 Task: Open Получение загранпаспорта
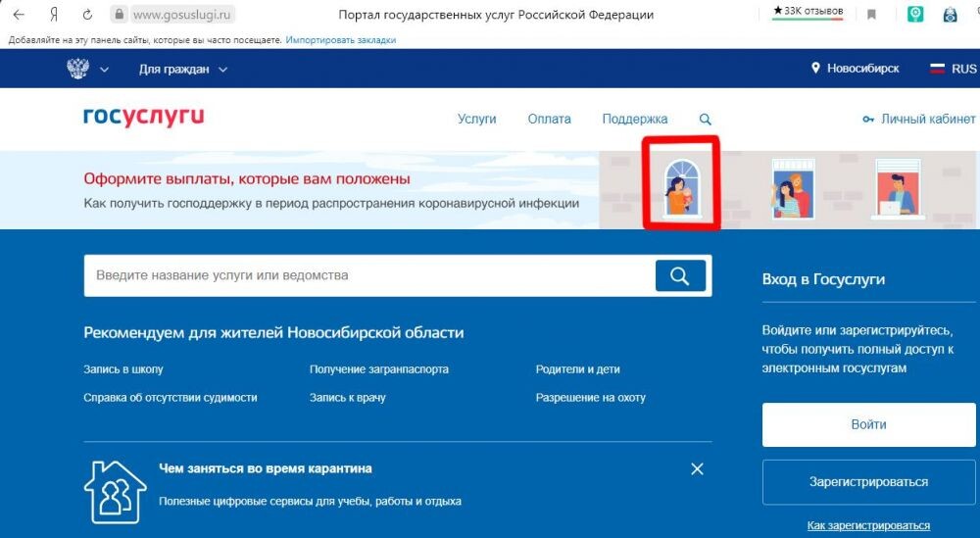tap(378, 369)
